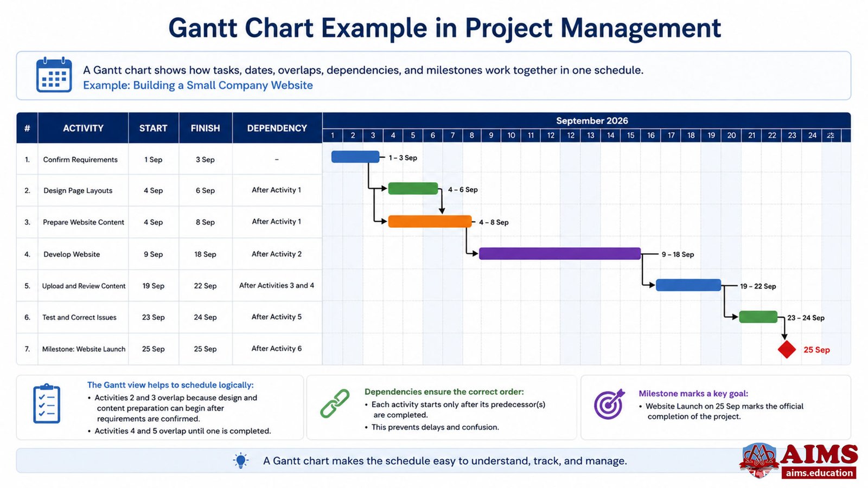Click the '18 Sep' finish date cell

coord(205,254)
